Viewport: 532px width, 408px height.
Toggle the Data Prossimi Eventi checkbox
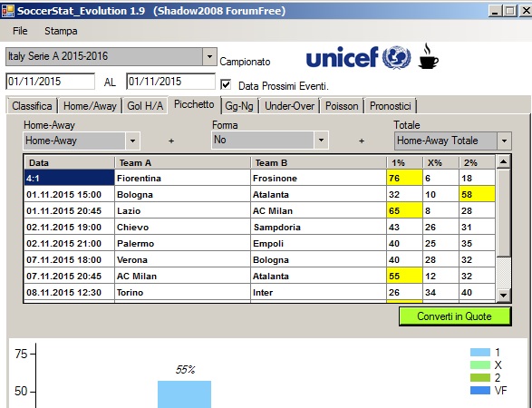point(226,85)
